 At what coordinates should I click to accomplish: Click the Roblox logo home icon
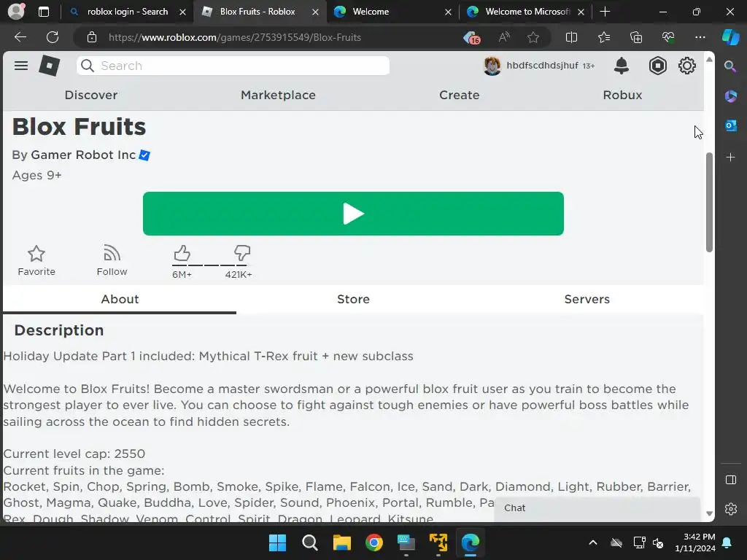click(x=49, y=66)
